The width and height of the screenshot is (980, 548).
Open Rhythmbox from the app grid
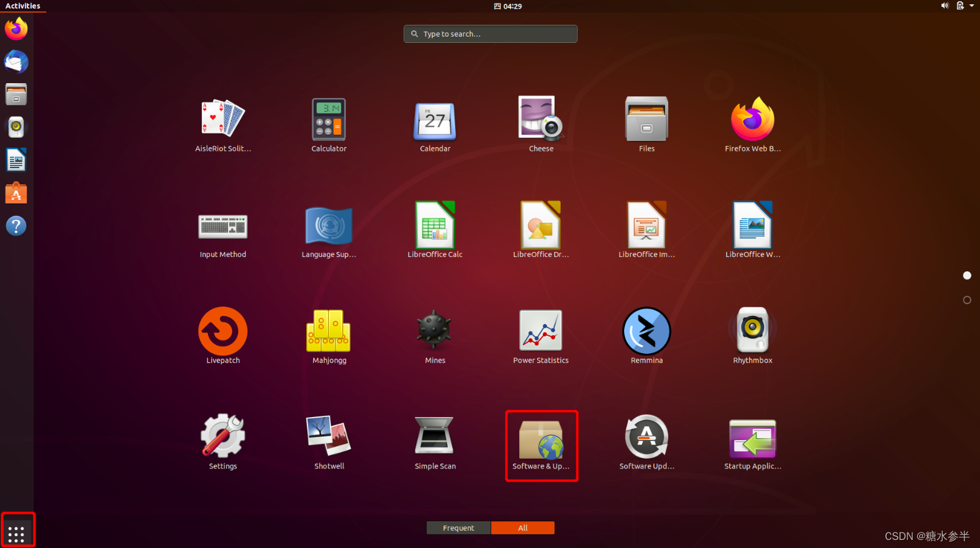(x=753, y=335)
